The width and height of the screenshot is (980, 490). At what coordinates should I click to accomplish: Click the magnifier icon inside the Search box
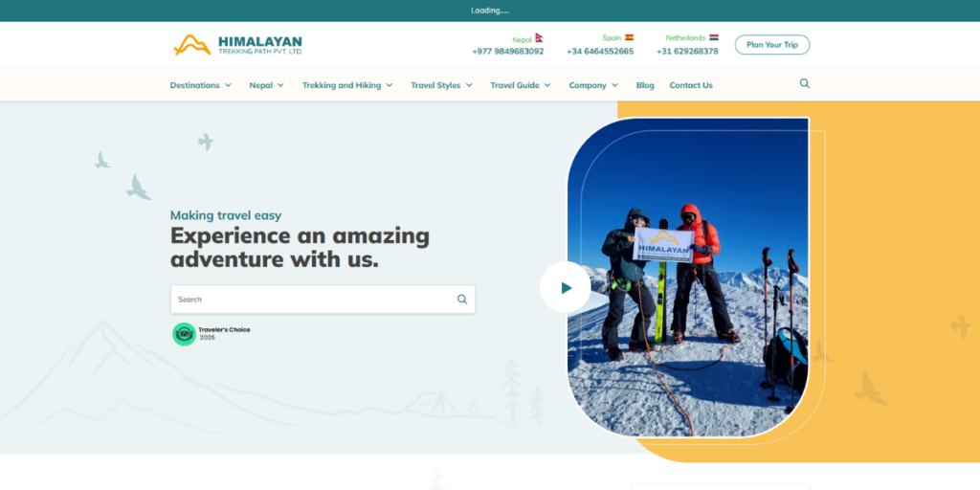point(462,300)
